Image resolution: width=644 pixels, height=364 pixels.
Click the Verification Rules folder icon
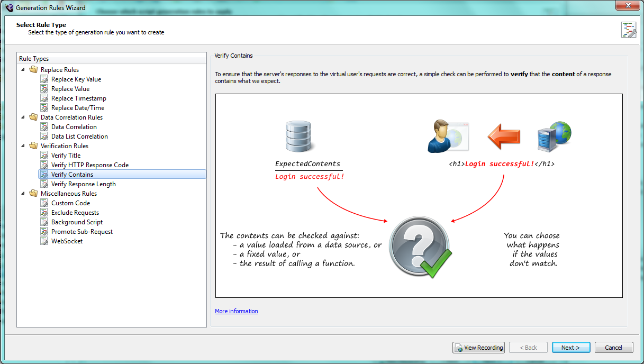pos(34,146)
